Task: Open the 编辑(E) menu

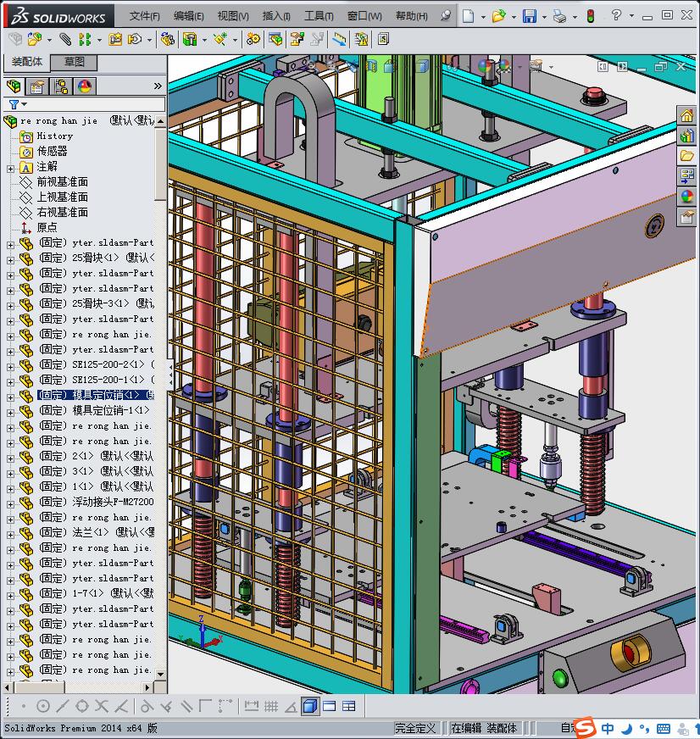Action: (188, 16)
